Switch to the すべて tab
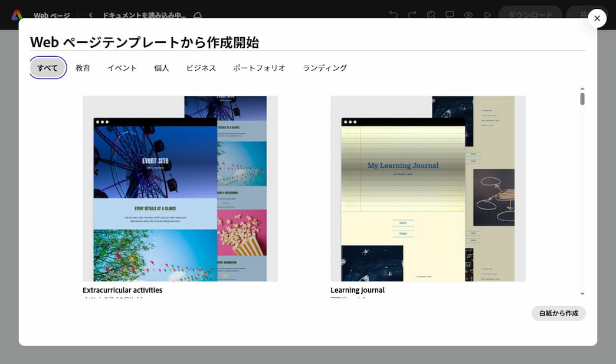The image size is (616, 364). click(x=47, y=67)
